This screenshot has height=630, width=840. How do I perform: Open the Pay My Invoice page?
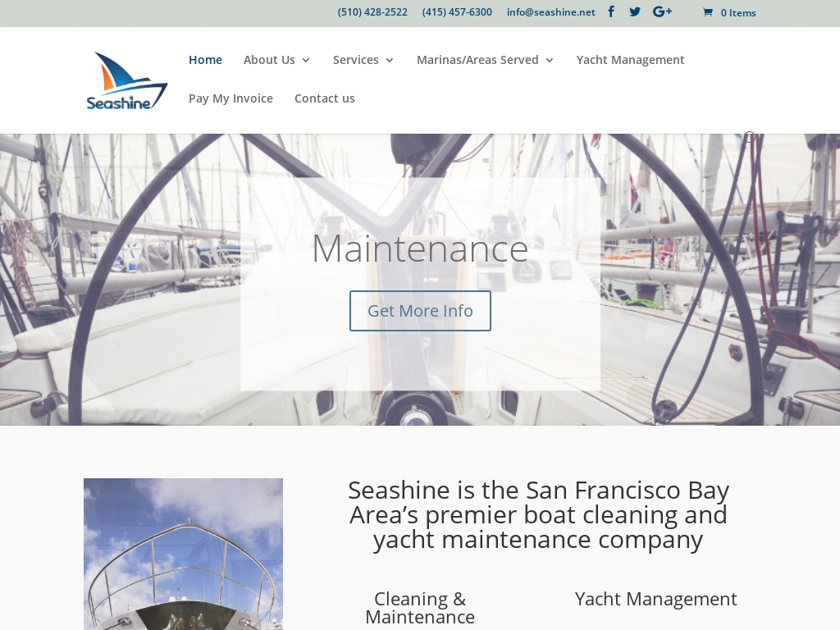click(x=231, y=98)
